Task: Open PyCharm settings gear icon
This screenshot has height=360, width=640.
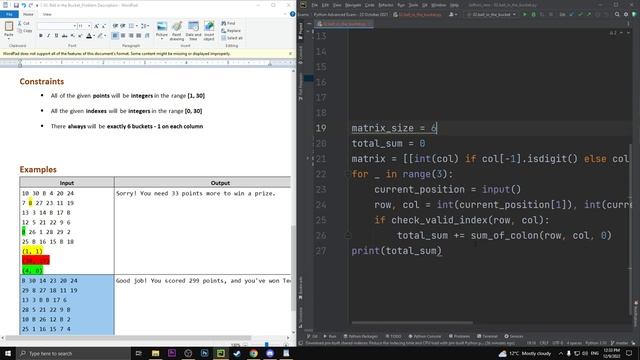Action: [626, 14]
